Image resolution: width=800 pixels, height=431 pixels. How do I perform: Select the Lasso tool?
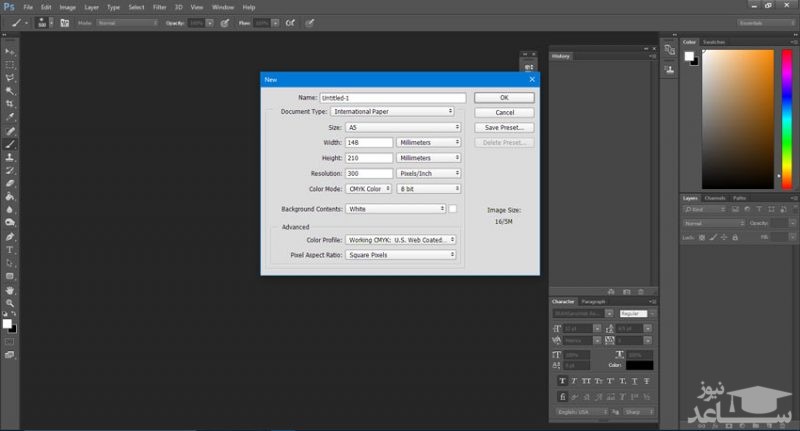coord(10,77)
